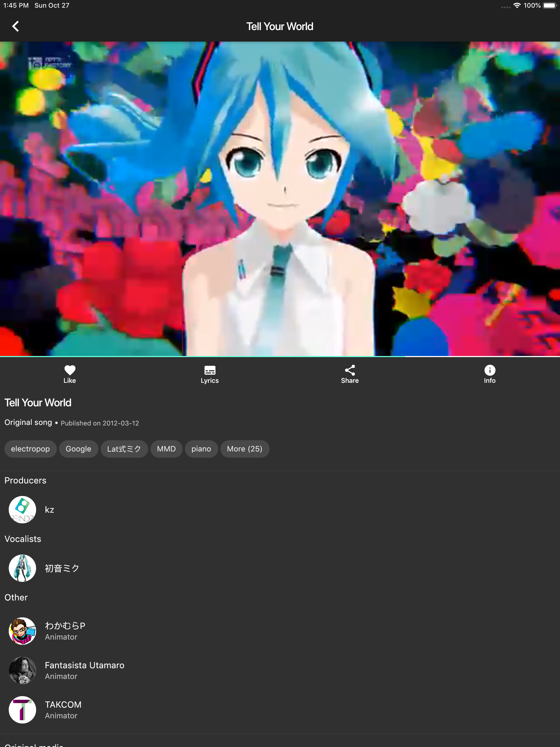Open Fantasista Utamaro avatar
Viewport: 560px width, 747px height.
click(x=22, y=670)
